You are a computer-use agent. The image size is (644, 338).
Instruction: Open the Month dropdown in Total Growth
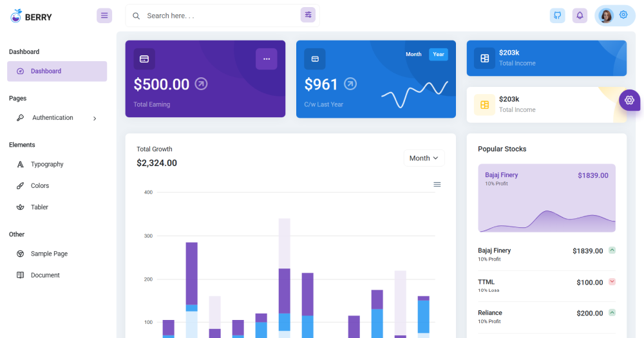[x=424, y=158]
